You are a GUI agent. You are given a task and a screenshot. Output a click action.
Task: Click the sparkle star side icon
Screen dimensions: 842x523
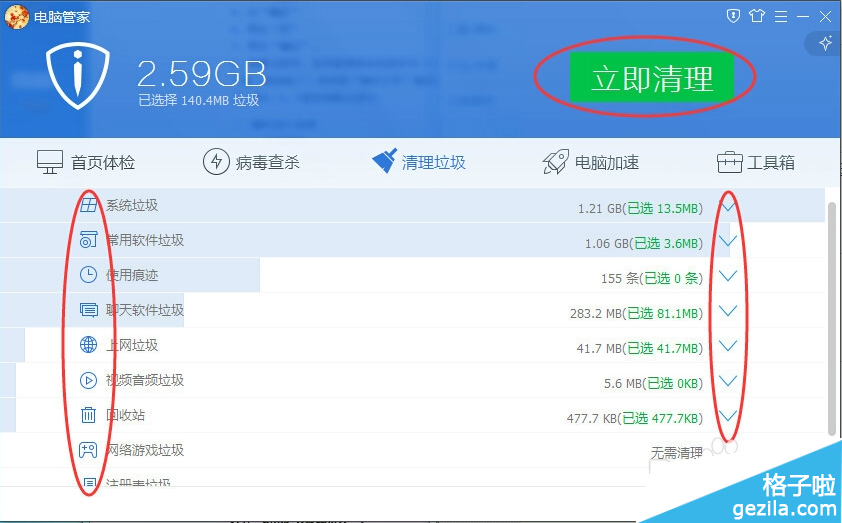tap(825, 43)
